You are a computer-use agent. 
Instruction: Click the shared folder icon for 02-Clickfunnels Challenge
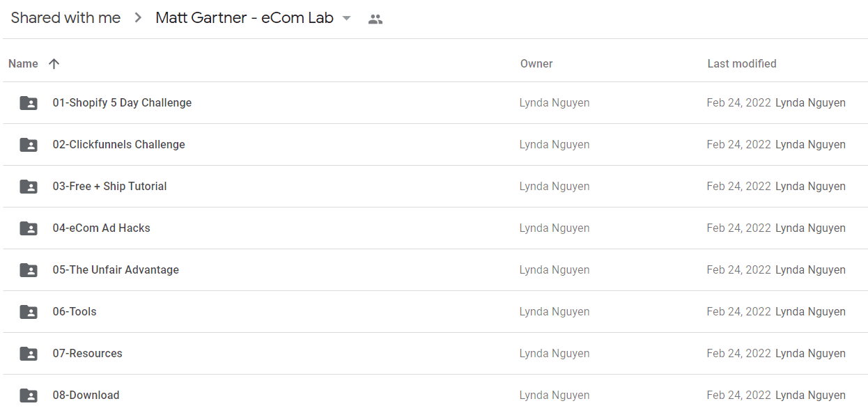click(x=29, y=145)
